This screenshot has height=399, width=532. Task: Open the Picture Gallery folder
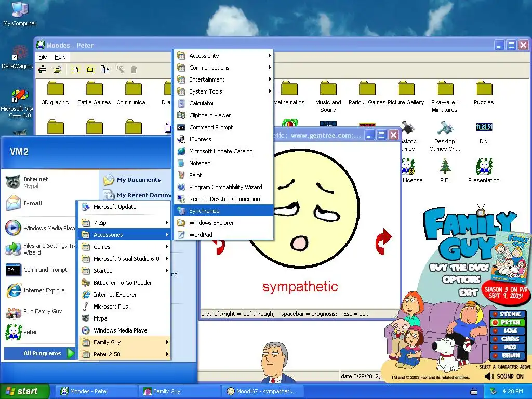(406, 93)
